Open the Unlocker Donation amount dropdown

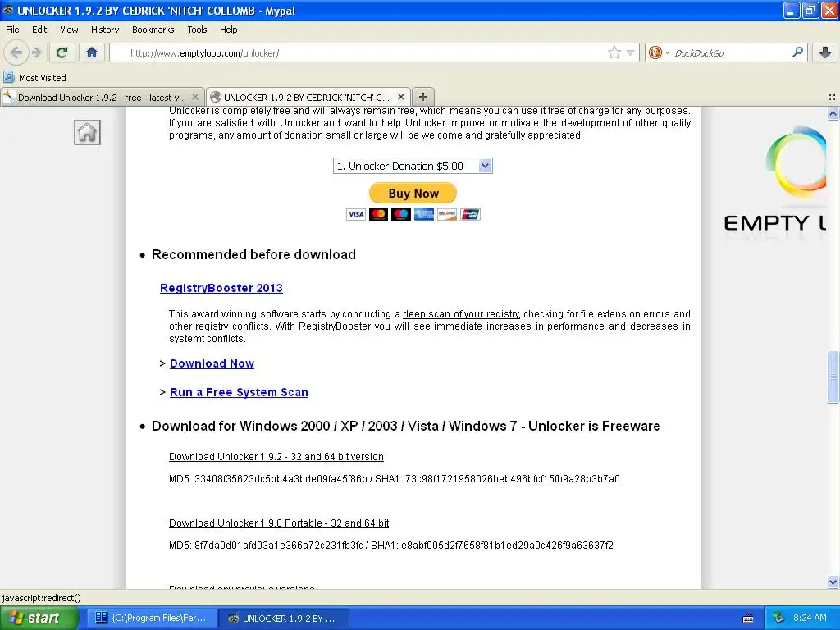tap(413, 166)
